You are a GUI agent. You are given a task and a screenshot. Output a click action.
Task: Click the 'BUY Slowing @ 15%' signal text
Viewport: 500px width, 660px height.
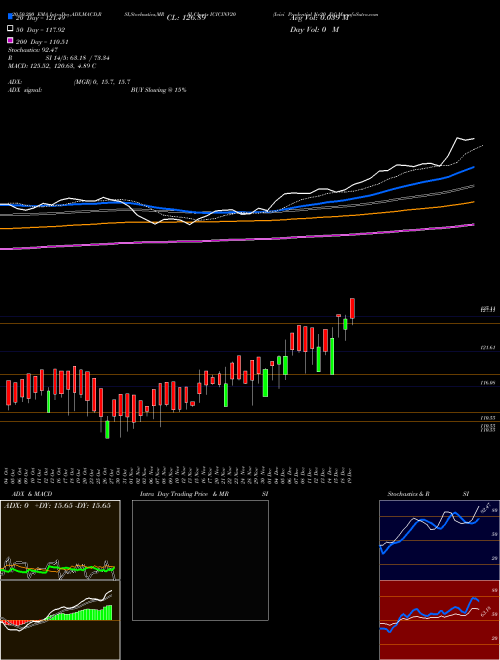pos(159,90)
